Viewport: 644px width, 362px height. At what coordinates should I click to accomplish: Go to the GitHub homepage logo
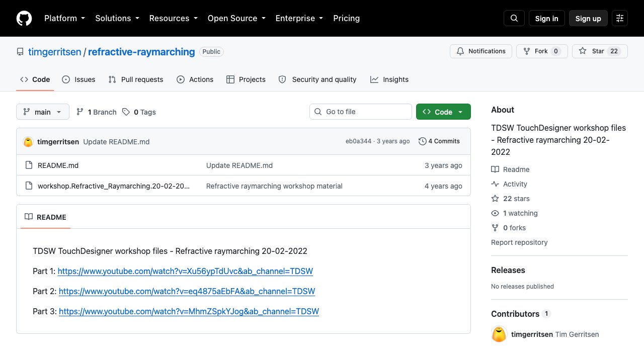click(x=24, y=18)
